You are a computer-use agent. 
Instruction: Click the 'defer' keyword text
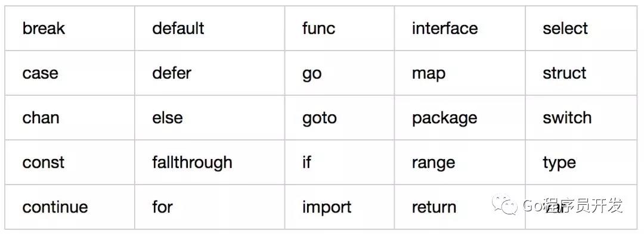tap(172, 73)
